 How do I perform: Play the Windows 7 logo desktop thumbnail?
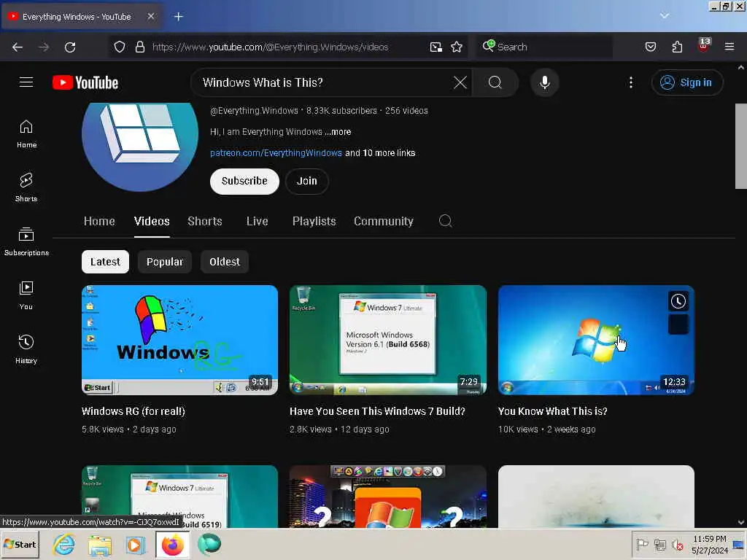tap(596, 340)
